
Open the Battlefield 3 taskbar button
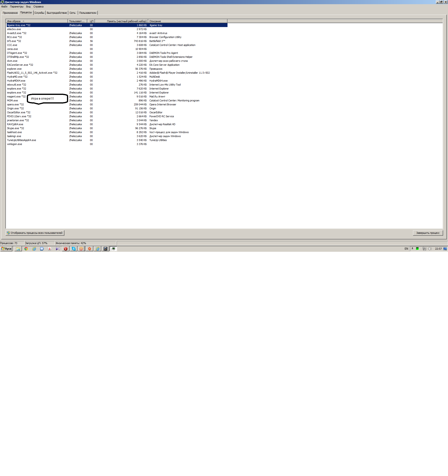[x=105, y=249]
